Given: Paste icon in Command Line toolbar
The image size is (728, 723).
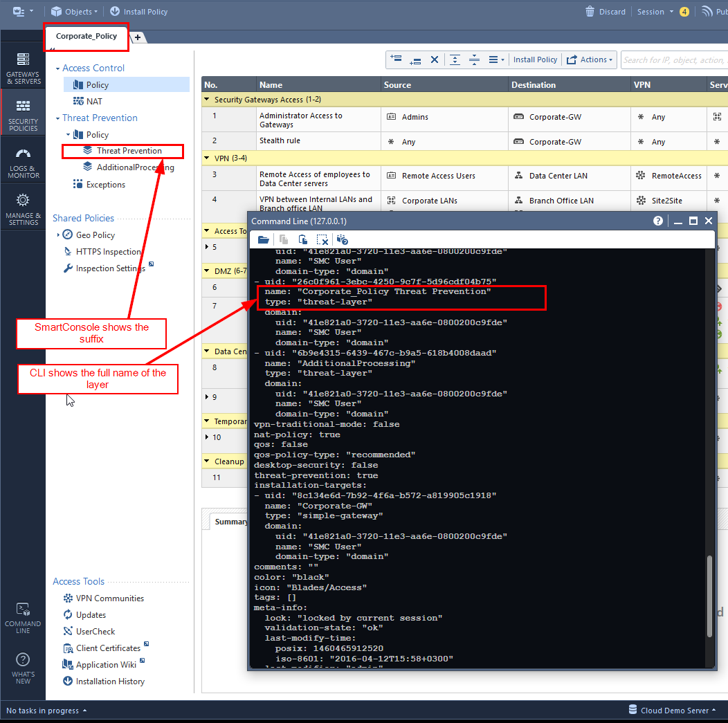Looking at the screenshot, I should [302, 239].
